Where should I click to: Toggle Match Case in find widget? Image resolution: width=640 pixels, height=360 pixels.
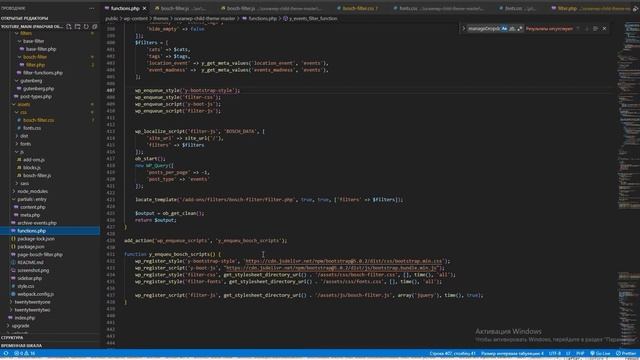click(x=504, y=29)
